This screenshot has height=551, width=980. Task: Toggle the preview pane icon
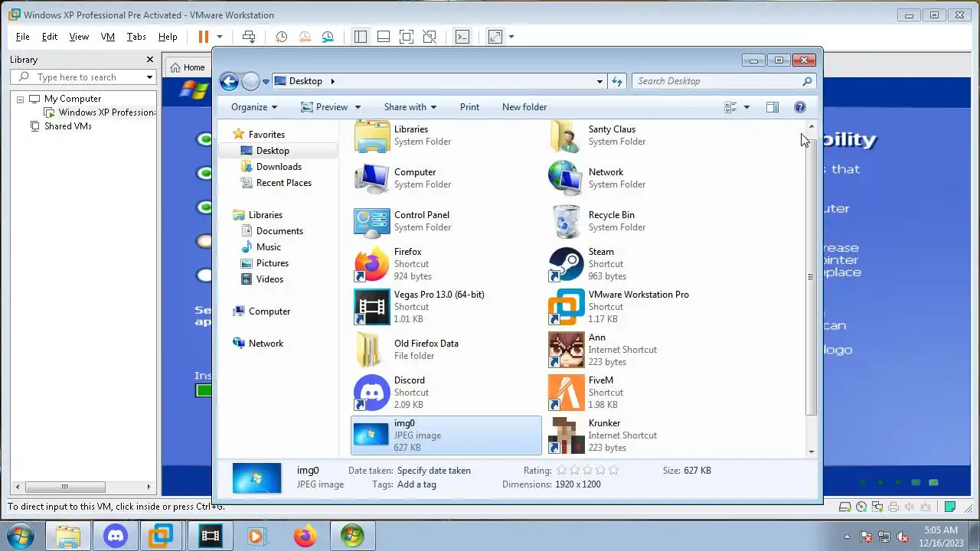pos(773,107)
